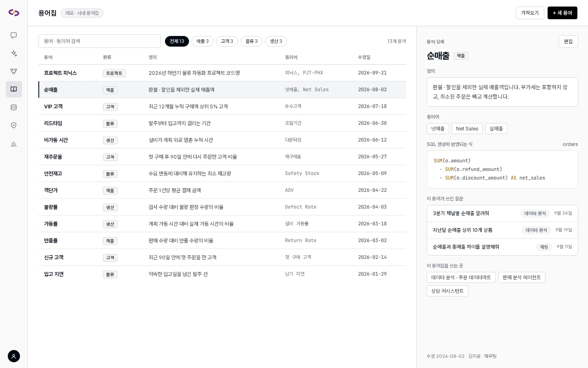This screenshot has height=368, width=588.
Task: Select the 입고 지연 term row
Action: (x=222, y=274)
